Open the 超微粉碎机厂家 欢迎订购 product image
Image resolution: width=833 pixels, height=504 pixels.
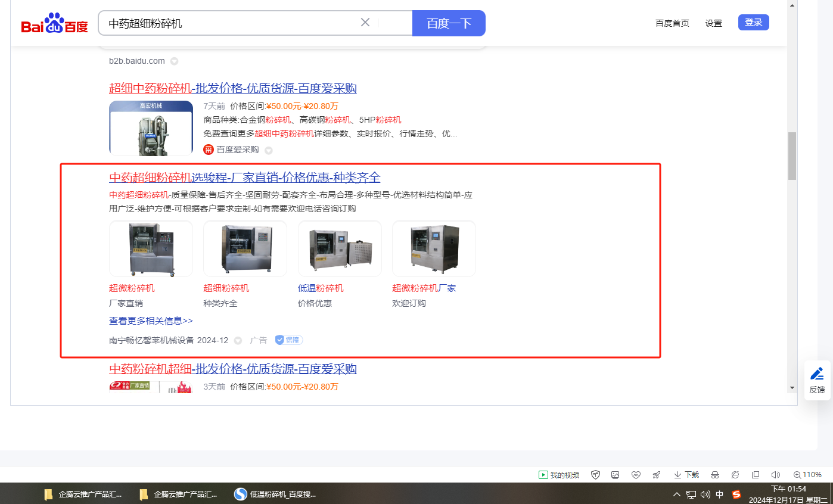434,248
